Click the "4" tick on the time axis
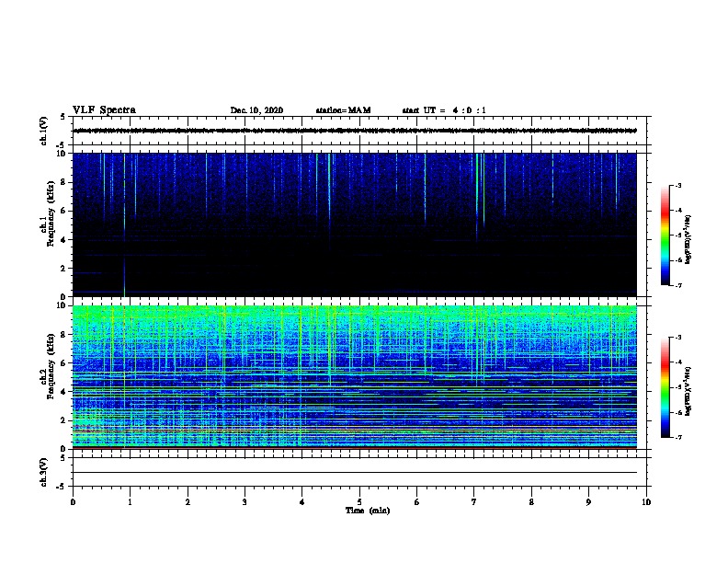The height and width of the screenshot is (563, 728). point(302,502)
